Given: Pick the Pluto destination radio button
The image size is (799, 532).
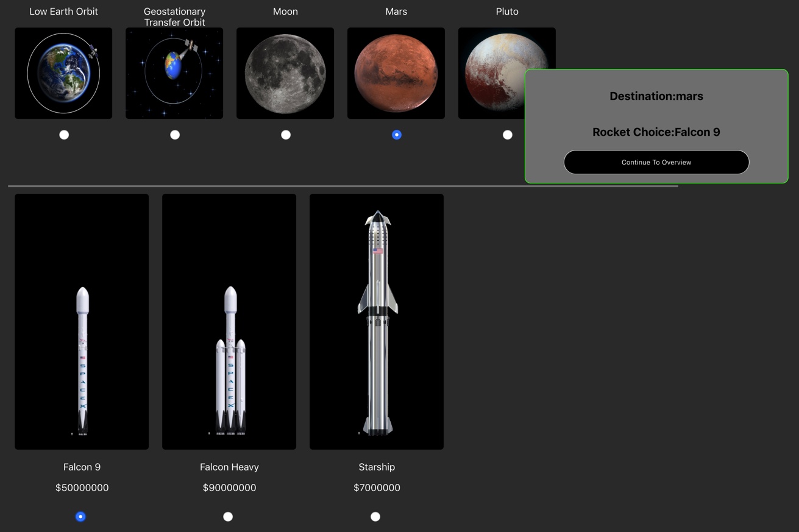Looking at the screenshot, I should pos(508,135).
